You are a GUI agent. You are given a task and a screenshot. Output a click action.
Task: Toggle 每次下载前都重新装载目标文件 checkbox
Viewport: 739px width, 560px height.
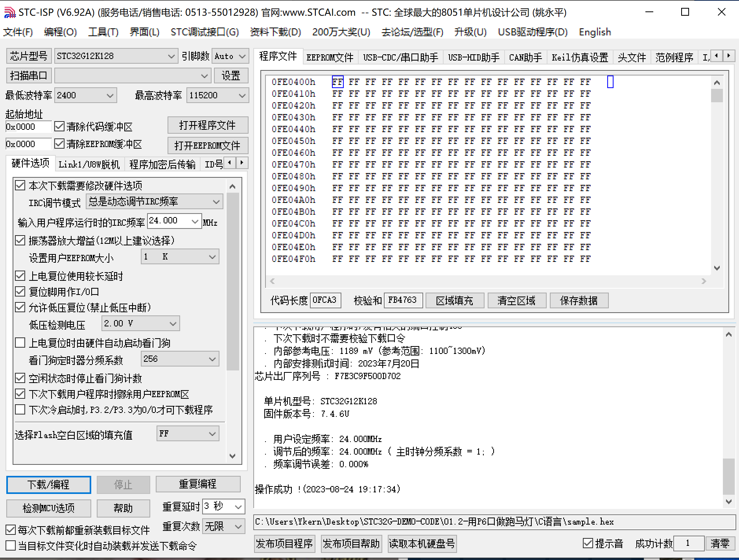(x=11, y=530)
